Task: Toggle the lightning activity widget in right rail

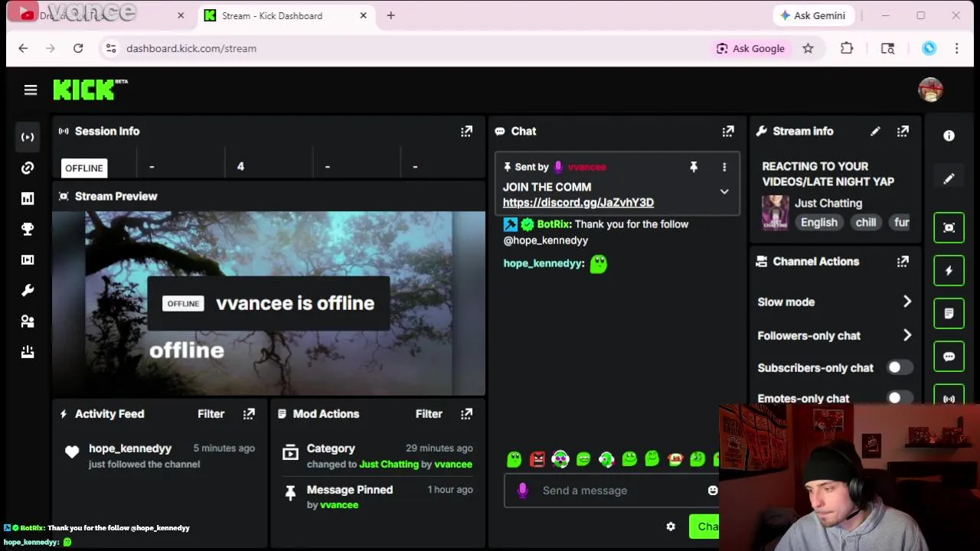Action: pos(949,270)
